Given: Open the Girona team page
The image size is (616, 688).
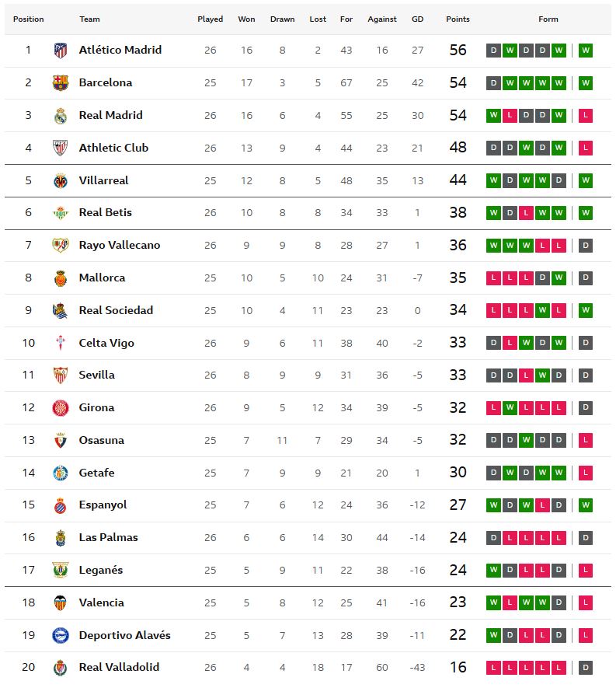Looking at the screenshot, I should tap(96, 407).
